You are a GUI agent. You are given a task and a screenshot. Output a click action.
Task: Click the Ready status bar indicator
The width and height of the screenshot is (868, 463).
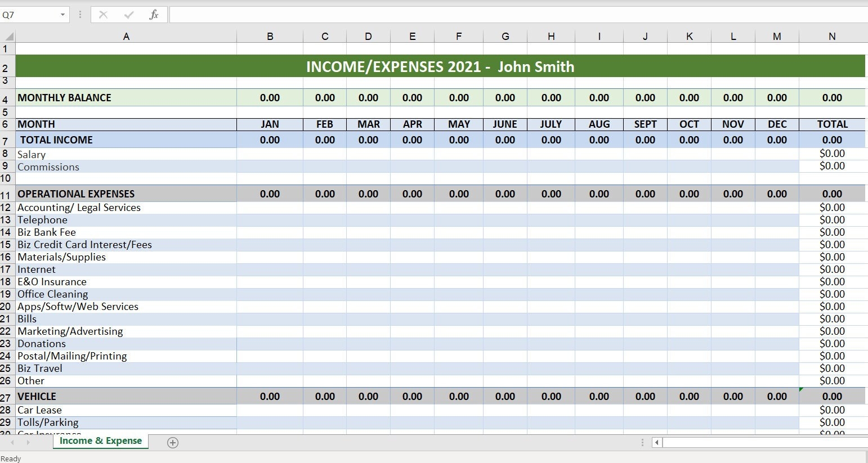(10, 458)
